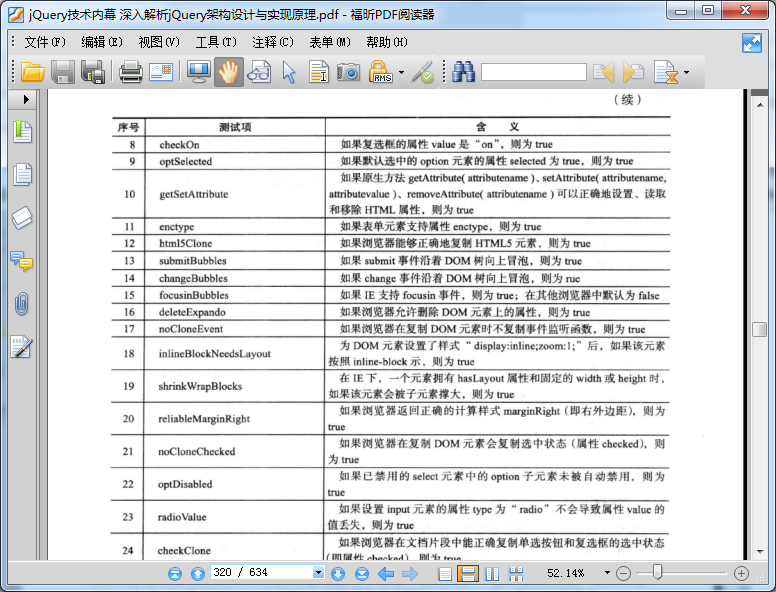Click the monitor full-screen view icon
Screen dimensions: 776x592
199,72
